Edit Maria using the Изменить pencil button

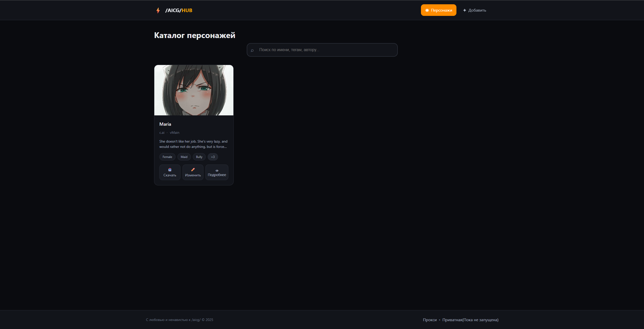point(193,172)
